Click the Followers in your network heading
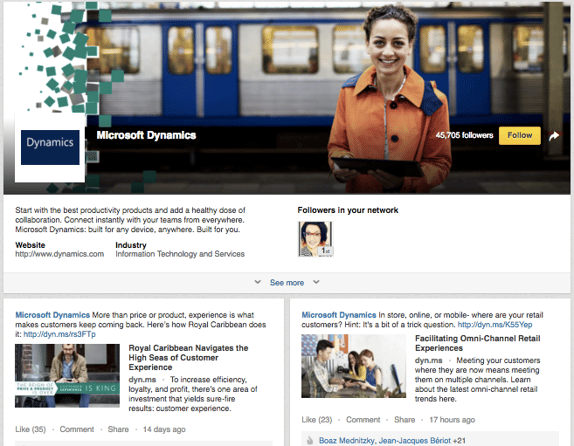 pos(348,210)
